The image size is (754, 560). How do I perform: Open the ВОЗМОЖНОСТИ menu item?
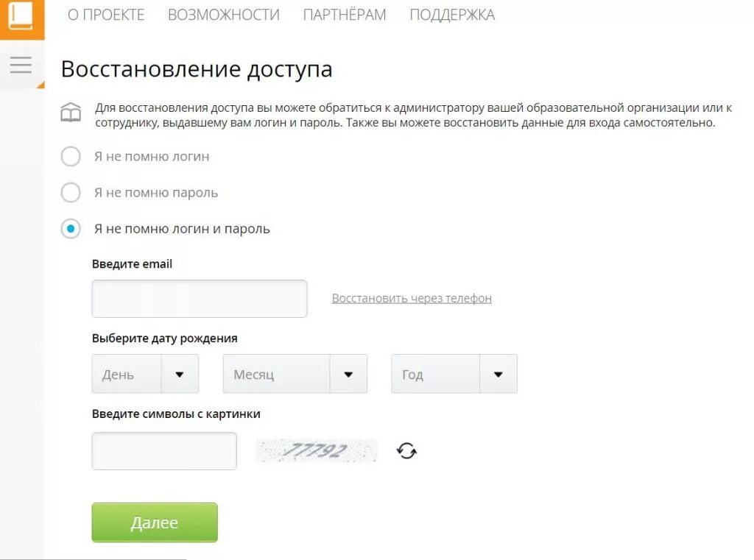[224, 15]
